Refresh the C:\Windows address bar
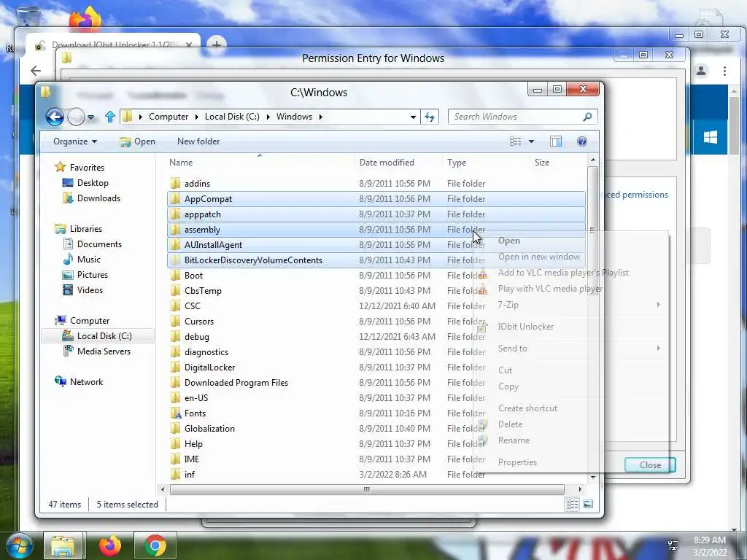Image resolution: width=747 pixels, height=560 pixels. point(430,117)
